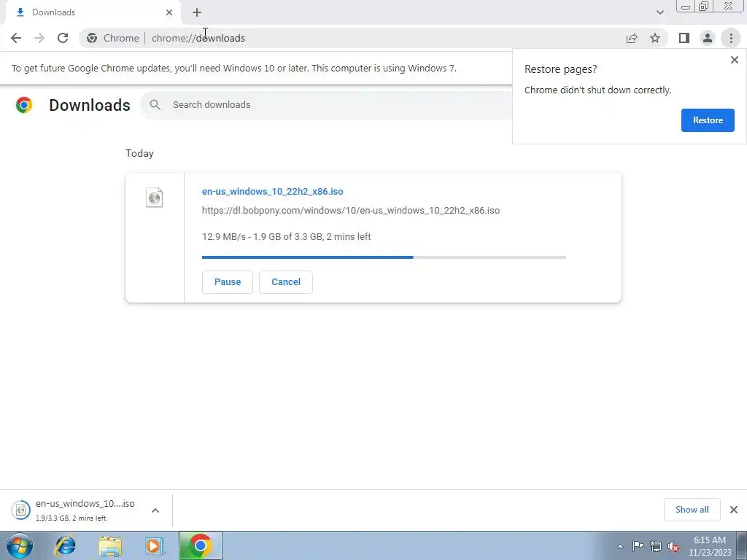Go back with the browser back arrow

[16, 38]
